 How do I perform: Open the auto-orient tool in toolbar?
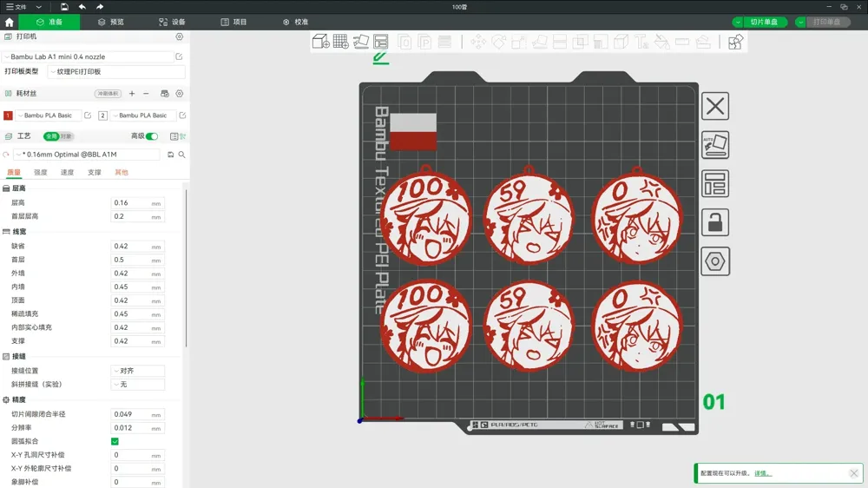point(361,42)
